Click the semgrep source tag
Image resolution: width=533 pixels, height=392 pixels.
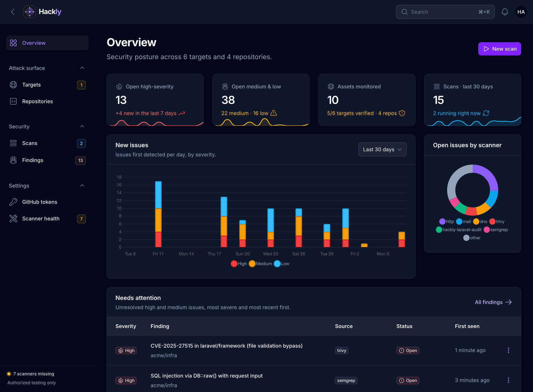click(346, 380)
